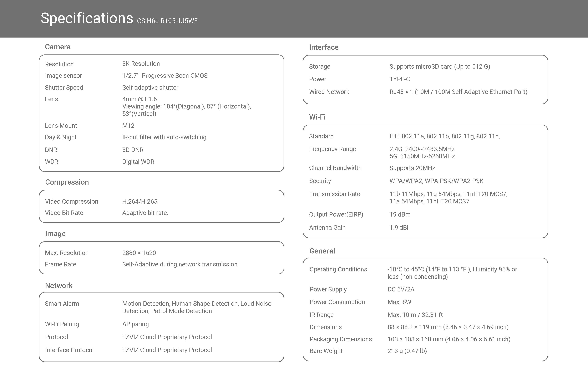The width and height of the screenshot is (588, 368).
Task: Click the Frequency Range label
Action: (x=332, y=149)
